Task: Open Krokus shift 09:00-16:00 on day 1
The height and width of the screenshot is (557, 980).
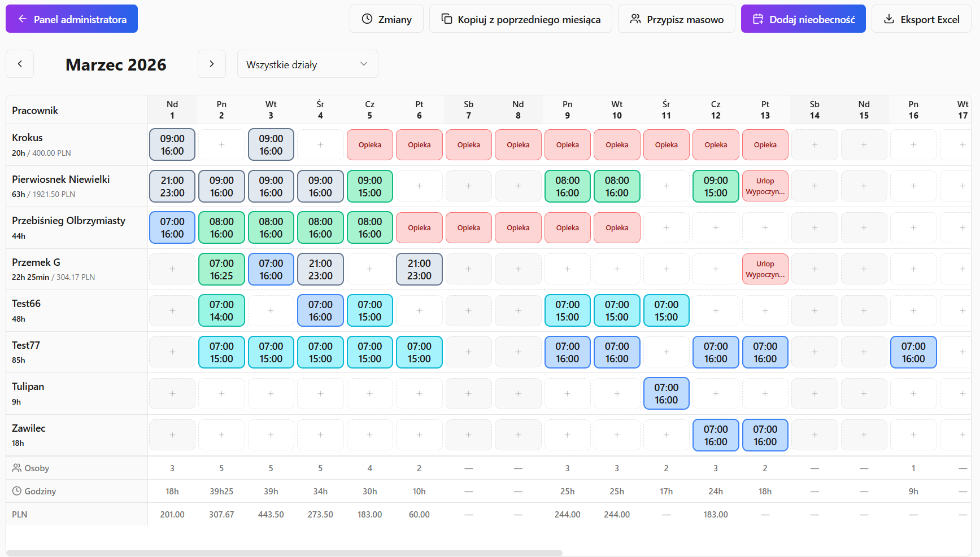Action: click(172, 144)
